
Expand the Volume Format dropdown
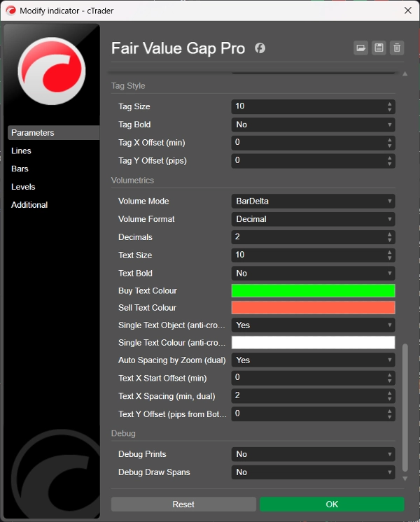313,219
